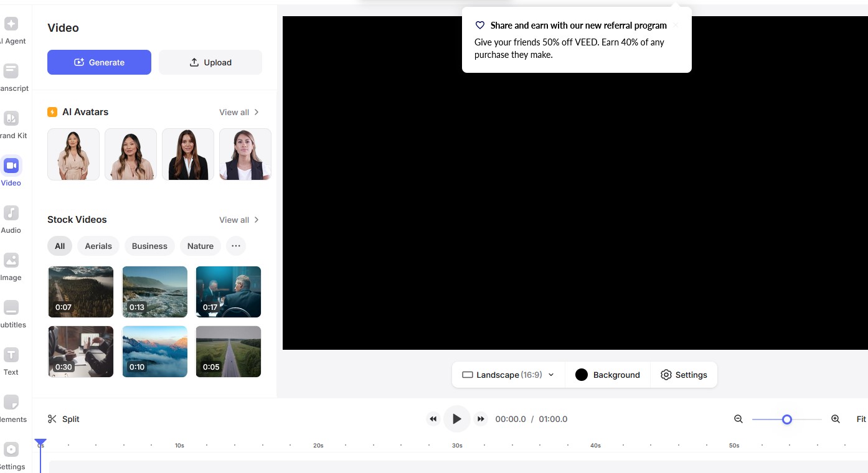This screenshot has height=473, width=868.
Task: Open the Image panel icon
Action: tap(11, 261)
